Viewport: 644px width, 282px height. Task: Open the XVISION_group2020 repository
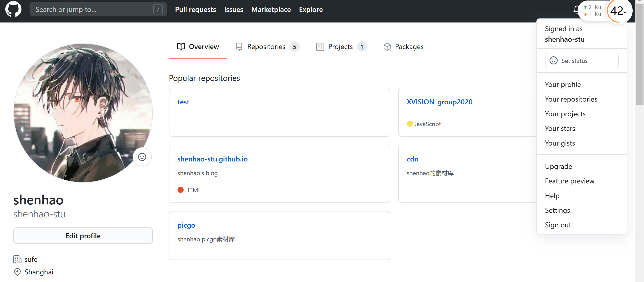(x=439, y=102)
